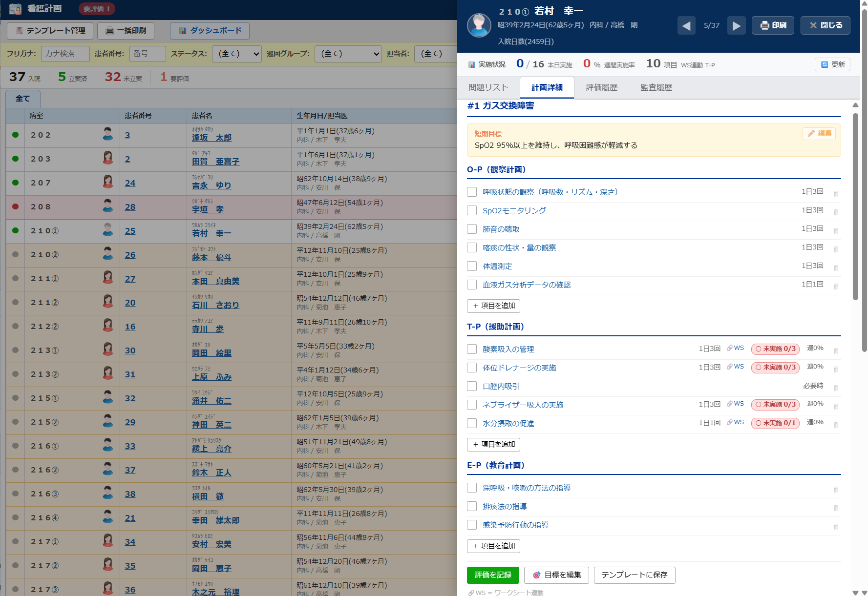Tick the 酸素吸入の管理 checkbox
The height and width of the screenshot is (596, 868).
(472, 349)
